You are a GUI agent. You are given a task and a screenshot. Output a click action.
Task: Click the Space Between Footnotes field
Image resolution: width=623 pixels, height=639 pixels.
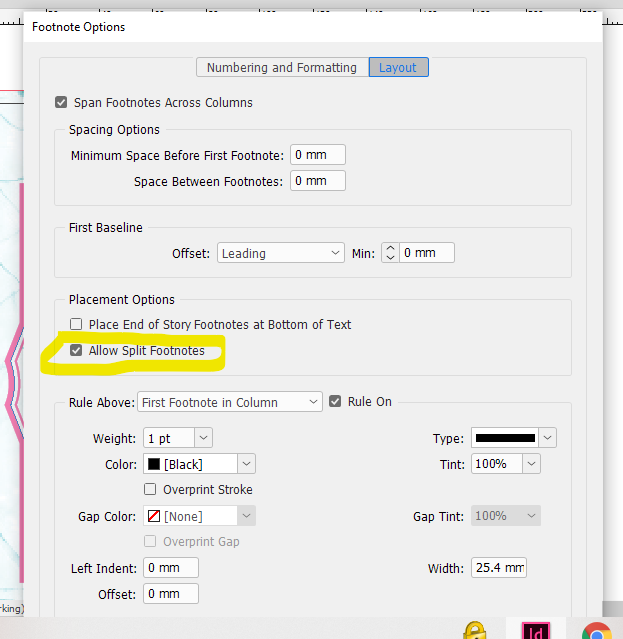click(x=318, y=181)
